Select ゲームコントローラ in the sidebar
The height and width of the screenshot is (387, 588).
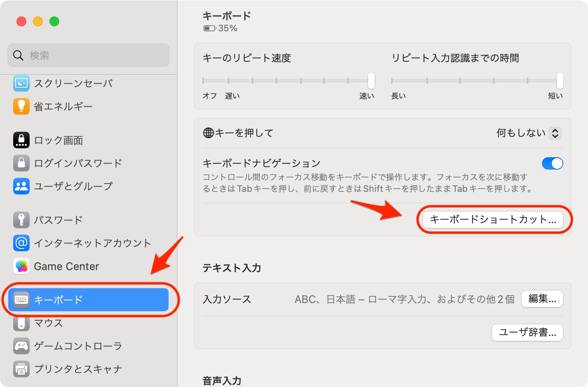[88, 346]
